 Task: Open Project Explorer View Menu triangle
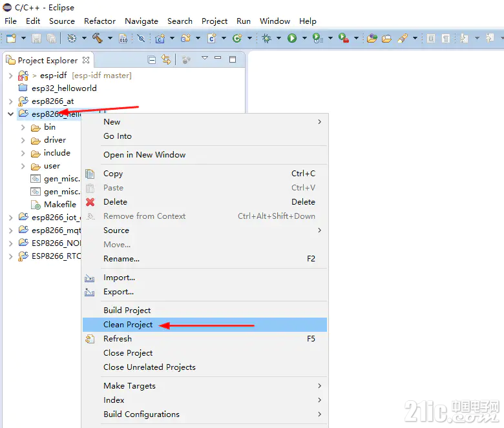click(x=204, y=58)
